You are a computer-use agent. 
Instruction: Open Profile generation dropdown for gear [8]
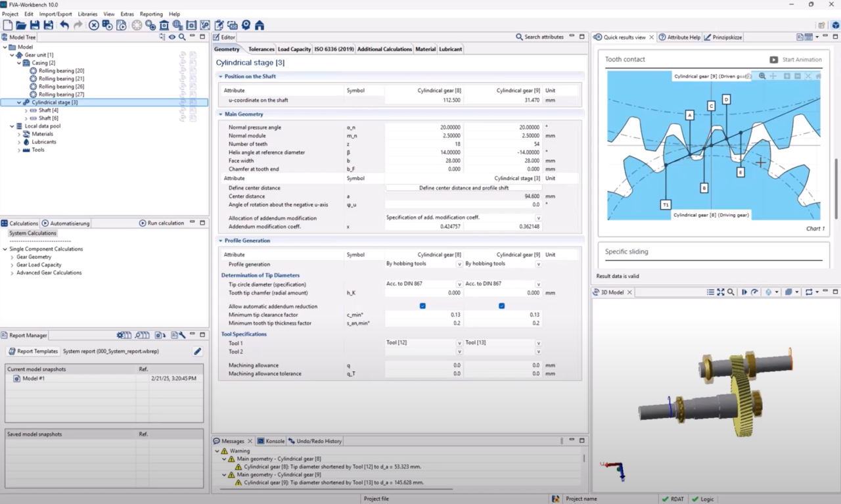(459, 264)
